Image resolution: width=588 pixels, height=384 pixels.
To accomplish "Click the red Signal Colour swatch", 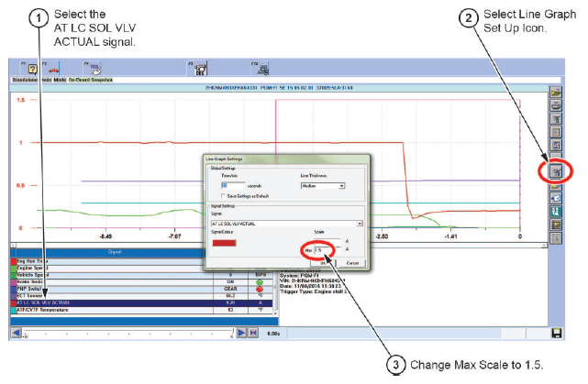I will click(224, 243).
